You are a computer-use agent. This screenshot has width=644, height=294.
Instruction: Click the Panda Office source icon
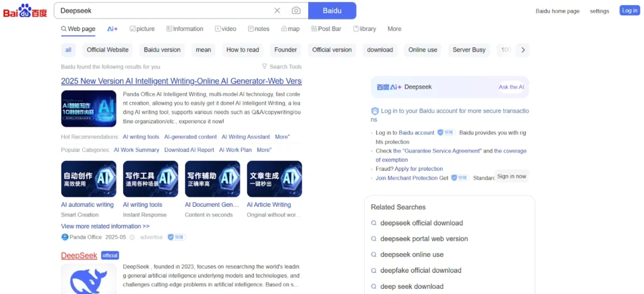pos(65,237)
